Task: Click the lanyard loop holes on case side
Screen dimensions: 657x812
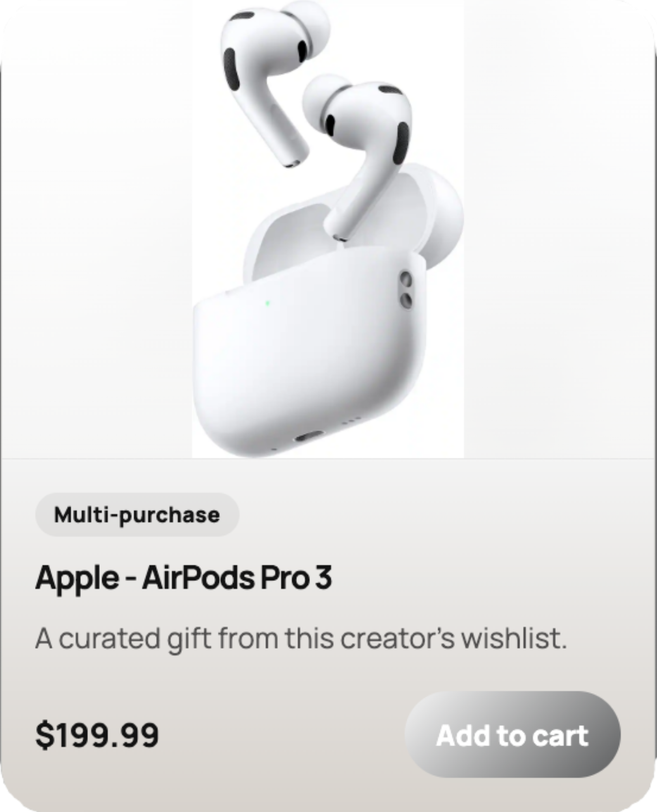Action: (406, 290)
